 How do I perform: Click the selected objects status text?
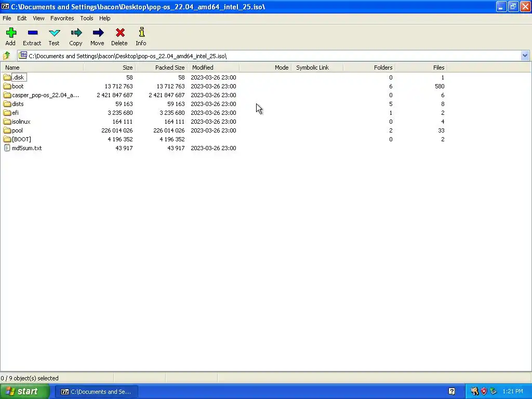pos(30,378)
